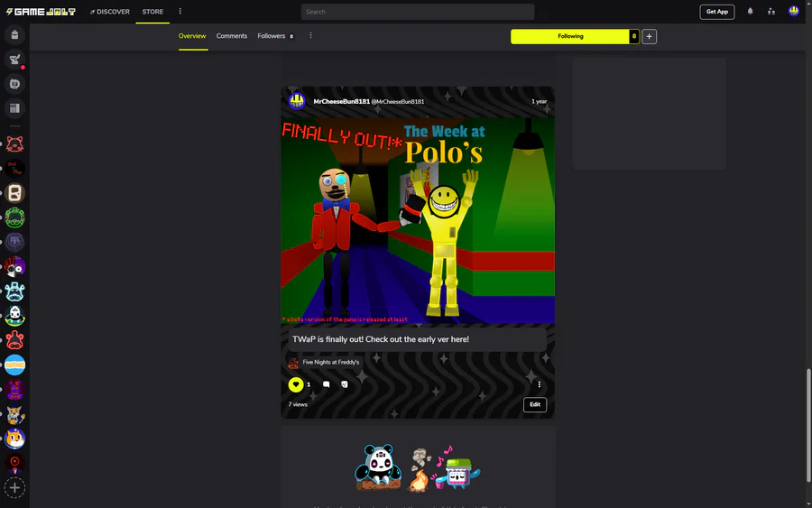This screenshot has height=508, width=812.
Task: Focus the Search input field
Action: (418, 12)
